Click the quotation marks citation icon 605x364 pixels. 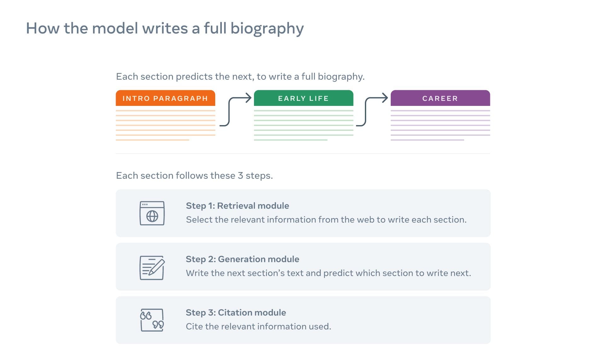point(152,320)
